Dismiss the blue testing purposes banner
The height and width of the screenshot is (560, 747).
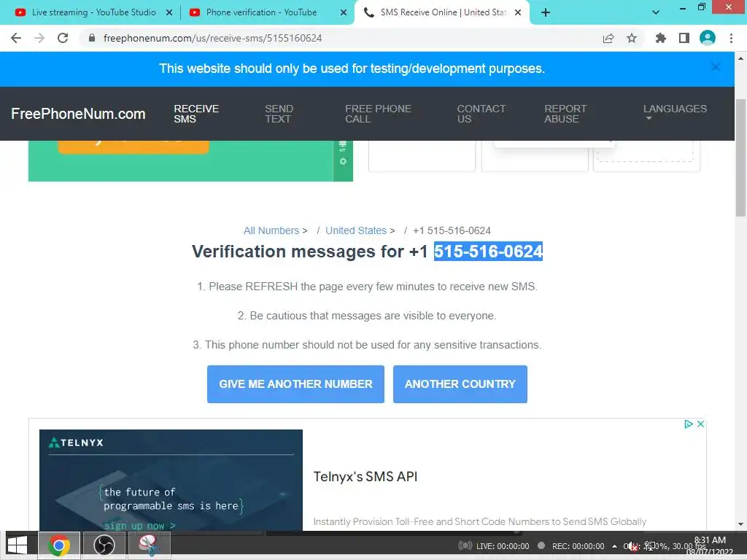click(x=716, y=67)
